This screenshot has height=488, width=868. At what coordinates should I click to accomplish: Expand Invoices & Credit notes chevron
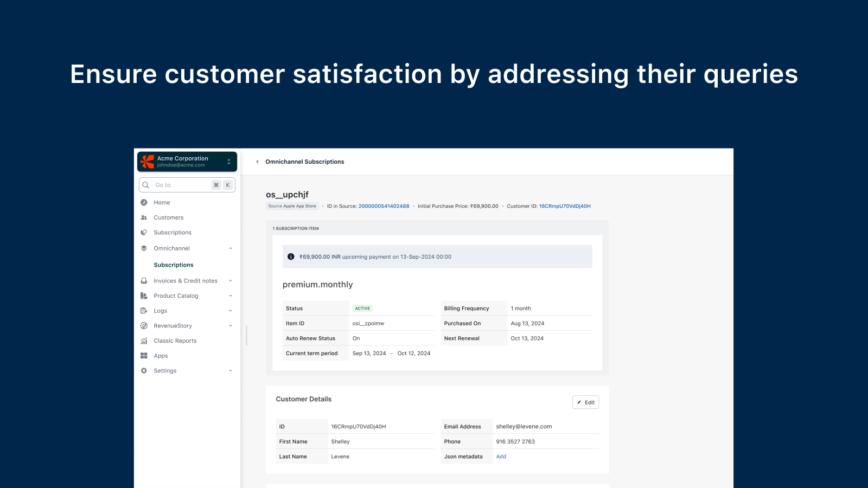coord(231,281)
